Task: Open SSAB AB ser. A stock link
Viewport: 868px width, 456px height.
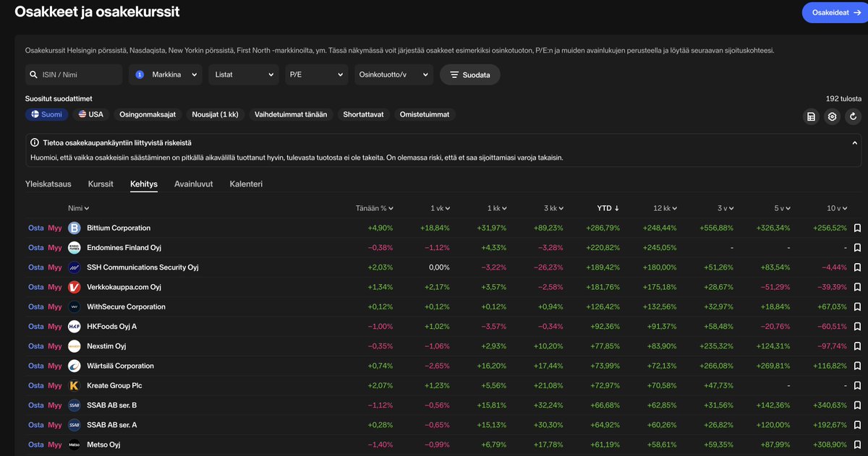Action: [111, 425]
